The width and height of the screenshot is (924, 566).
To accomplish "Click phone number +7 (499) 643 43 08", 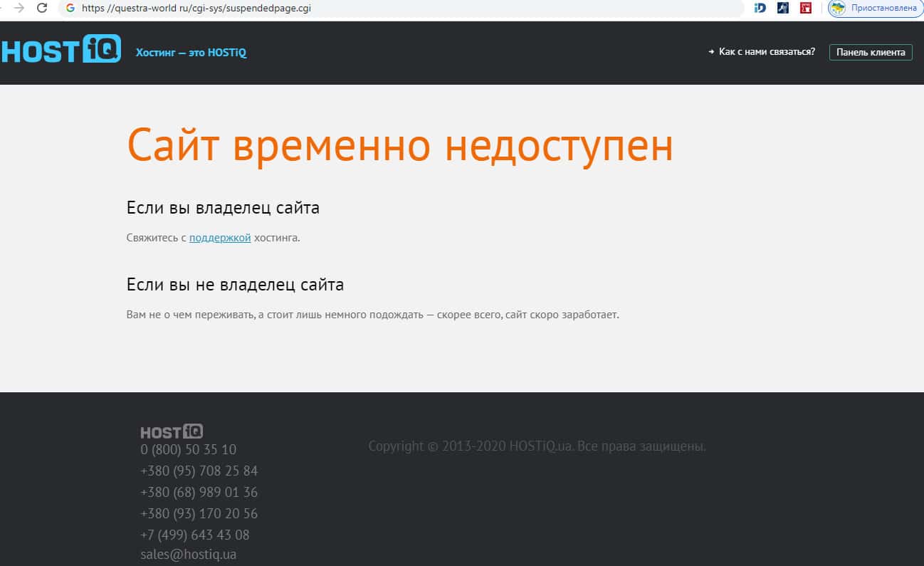I will point(195,535).
